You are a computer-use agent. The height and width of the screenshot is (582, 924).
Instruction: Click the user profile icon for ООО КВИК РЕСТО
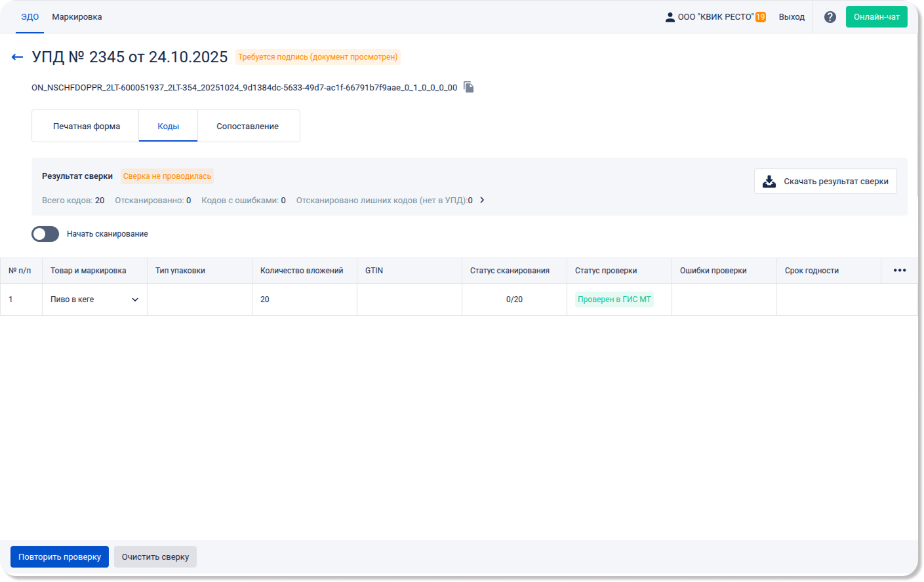(670, 17)
